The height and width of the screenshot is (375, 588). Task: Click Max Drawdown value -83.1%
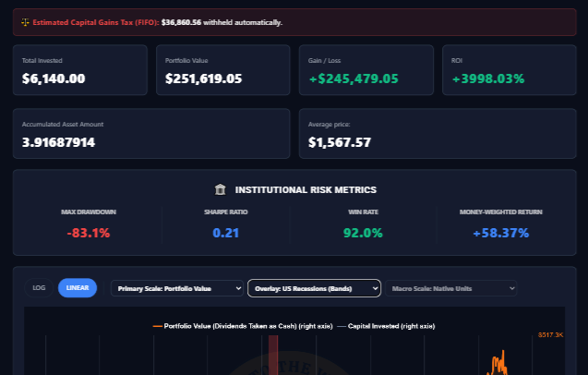89,233
